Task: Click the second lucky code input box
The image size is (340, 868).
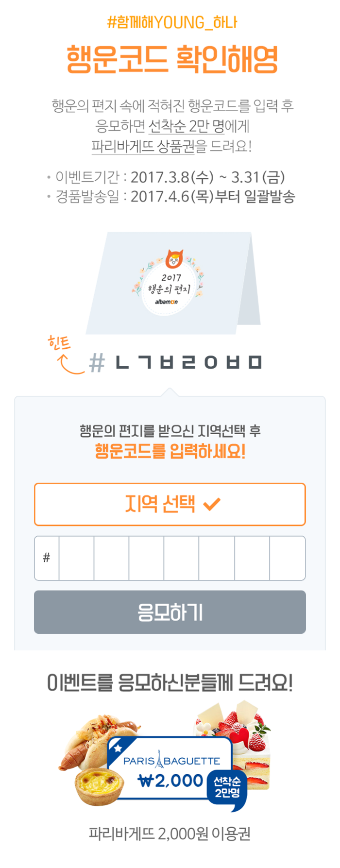Action: click(x=111, y=558)
